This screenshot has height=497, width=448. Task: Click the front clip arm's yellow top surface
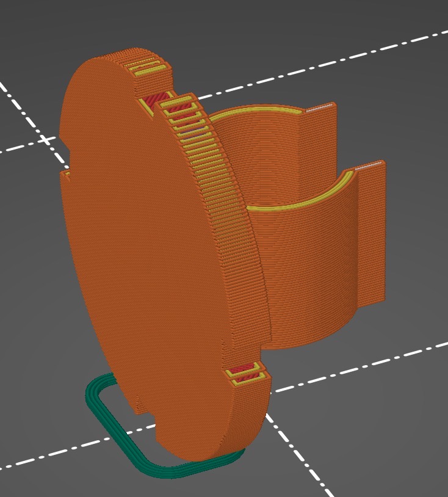(305, 200)
